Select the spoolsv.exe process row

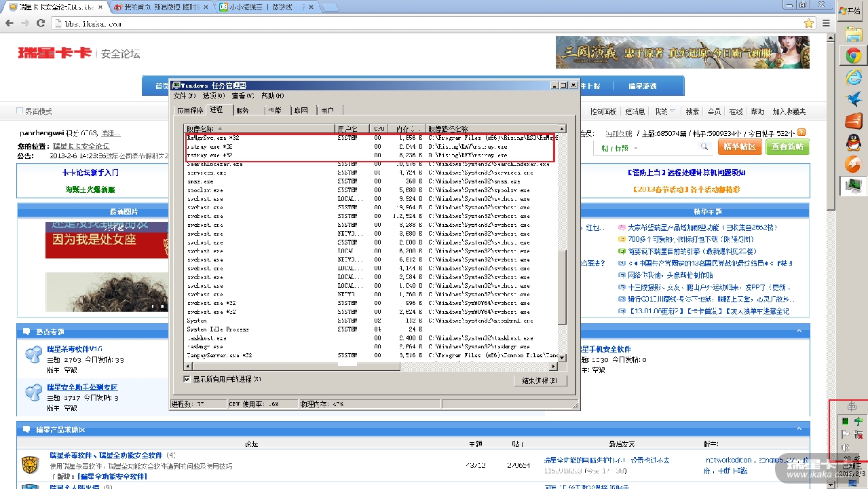[x=371, y=190]
